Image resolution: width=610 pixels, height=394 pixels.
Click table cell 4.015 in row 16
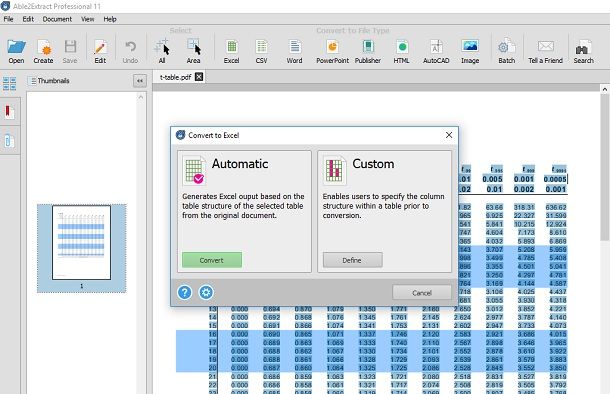pyautogui.click(x=558, y=334)
